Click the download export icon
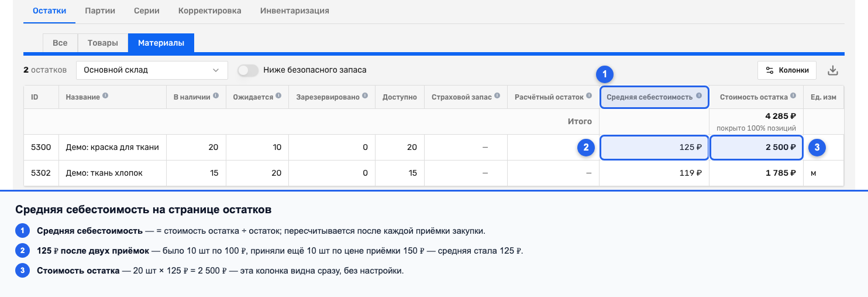Viewport: 868px width, 297px height. click(833, 70)
